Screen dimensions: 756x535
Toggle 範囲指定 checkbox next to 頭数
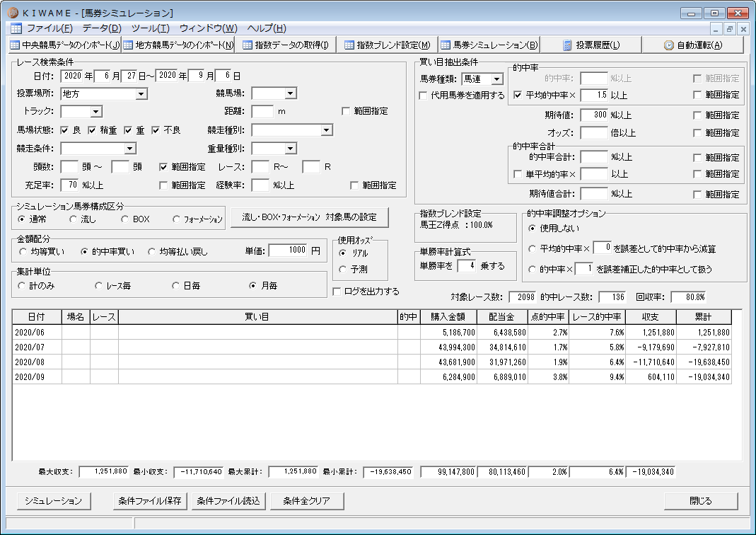tap(163, 167)
